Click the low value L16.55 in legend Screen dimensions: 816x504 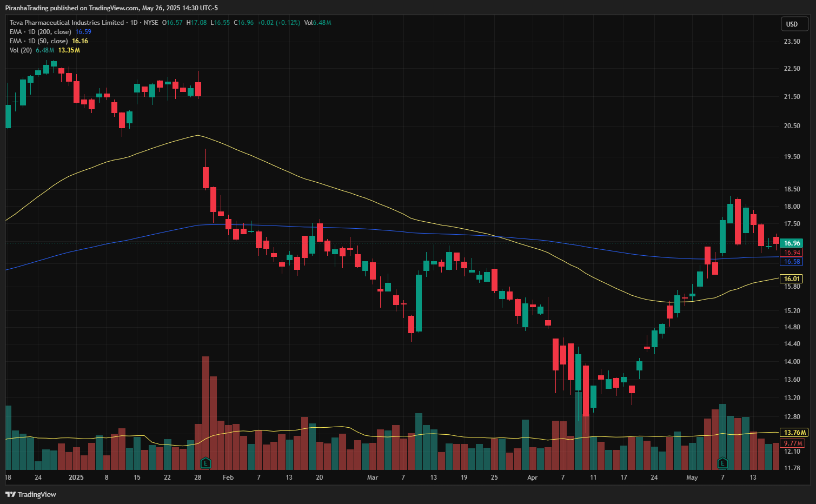click(220, 23)
